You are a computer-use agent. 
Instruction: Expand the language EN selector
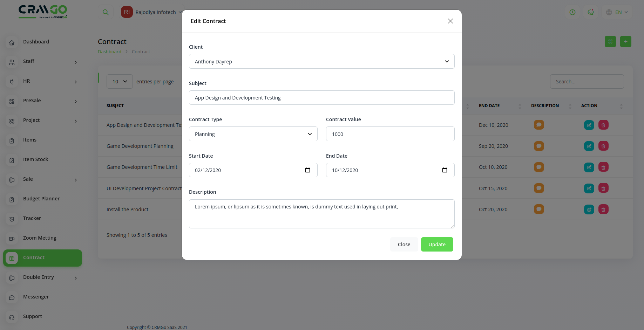tap(617, 12)
